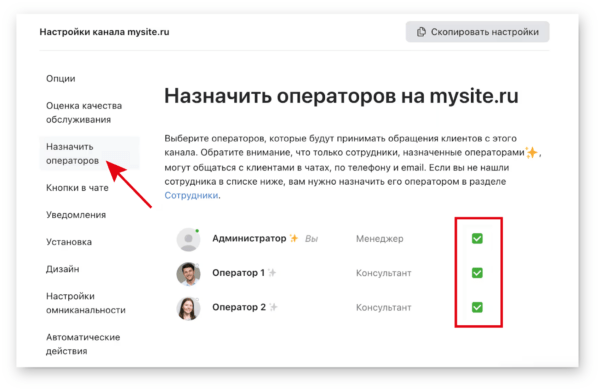Screen dimensions: 600x391
Task: Click the copy icon in Скопировать настройки button
Action: [421, 32]
